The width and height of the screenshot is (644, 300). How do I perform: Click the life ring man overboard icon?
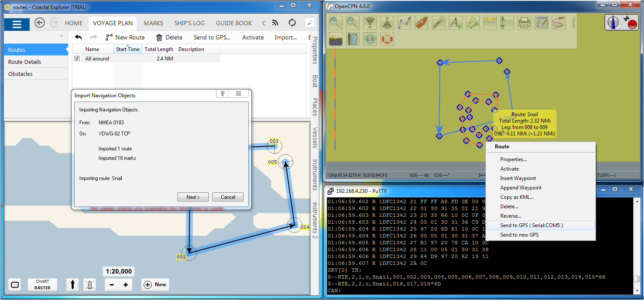[x=387, y=39]
